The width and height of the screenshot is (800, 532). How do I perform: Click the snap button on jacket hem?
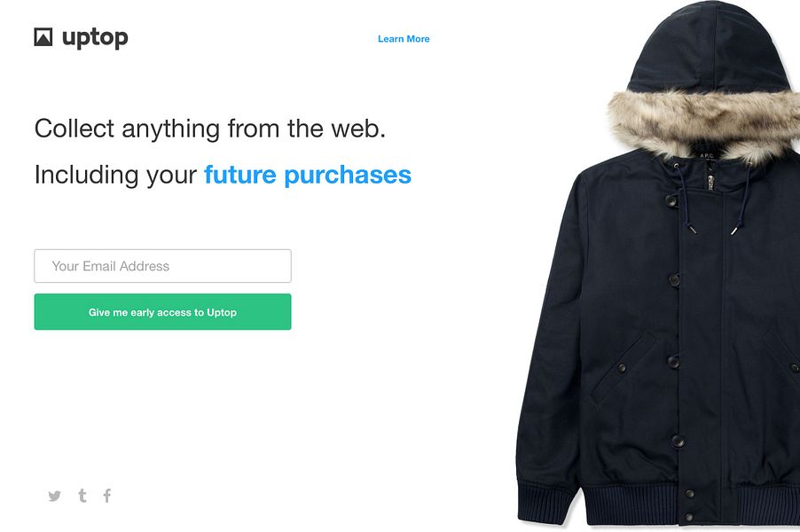point(689,494)
